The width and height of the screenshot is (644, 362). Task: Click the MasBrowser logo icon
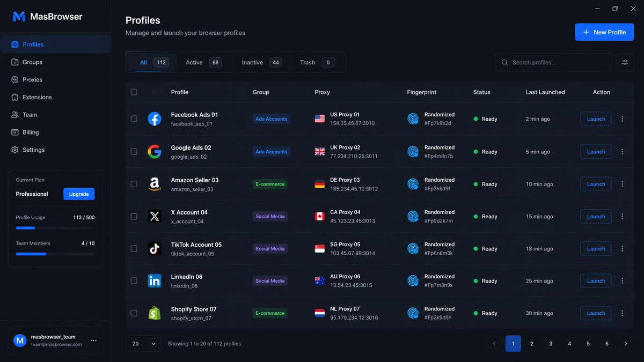point(19,17)
